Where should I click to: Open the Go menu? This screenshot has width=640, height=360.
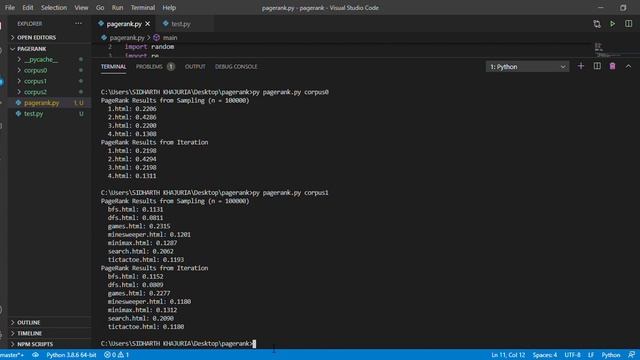tap(100, 8)
